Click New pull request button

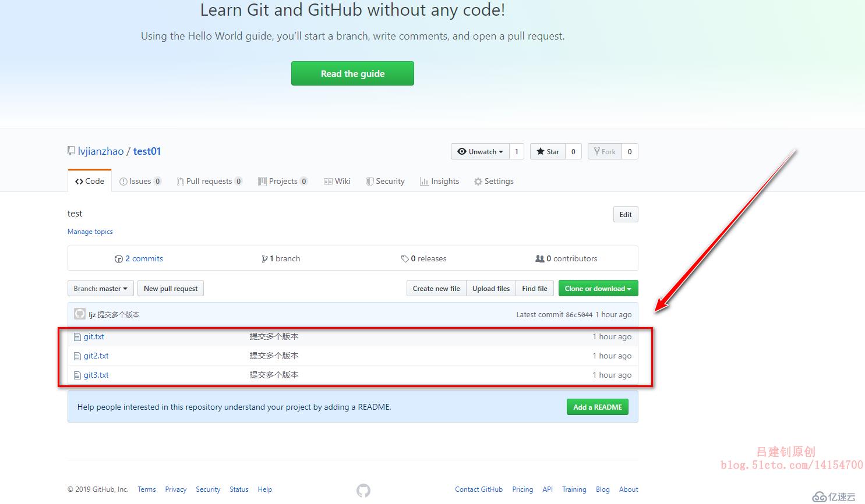tap(171, 288)
